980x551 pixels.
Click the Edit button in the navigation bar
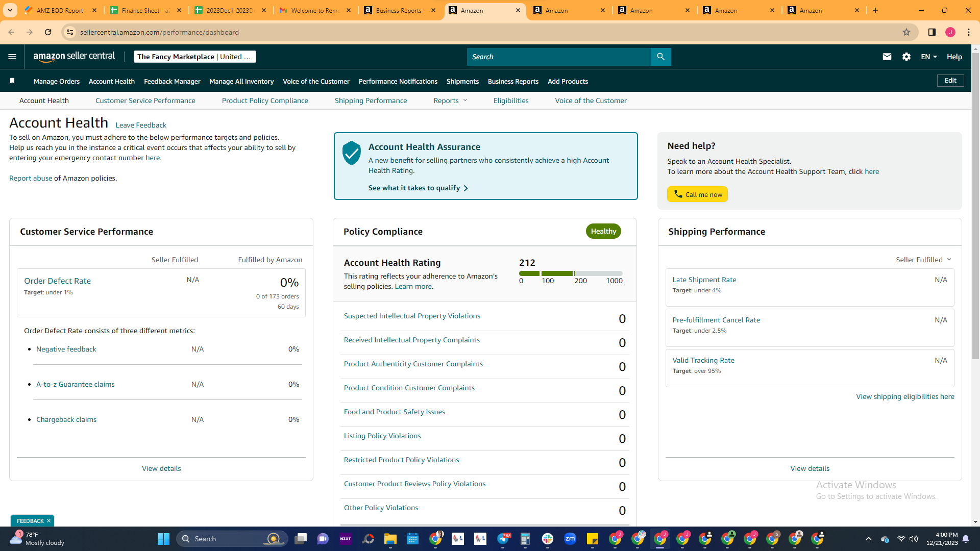(950, 81)
